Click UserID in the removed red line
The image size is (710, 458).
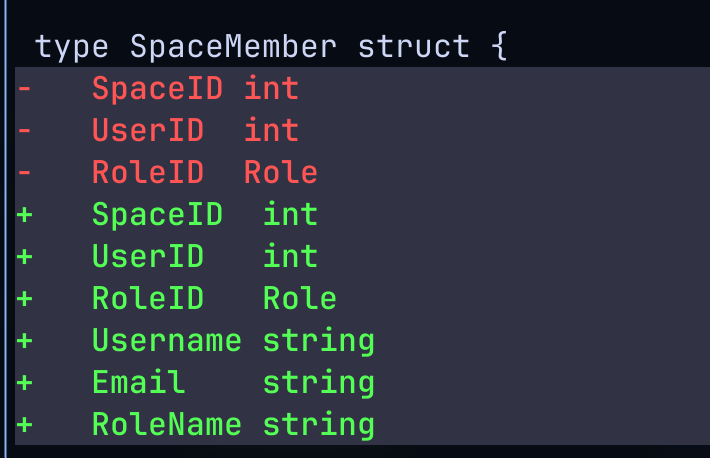coord(148,130)
